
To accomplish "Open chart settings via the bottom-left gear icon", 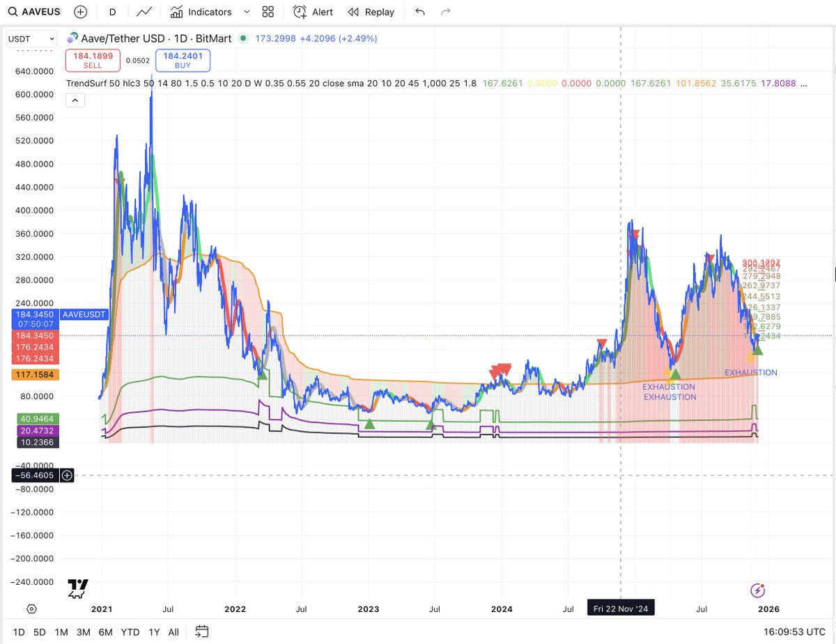I will tap(31, 608).
